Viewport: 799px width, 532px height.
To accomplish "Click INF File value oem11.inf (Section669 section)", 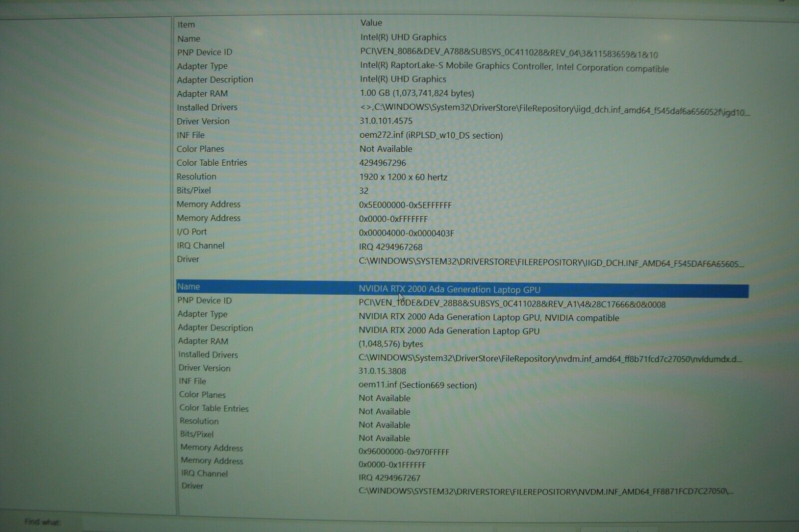I will point(417,385).
